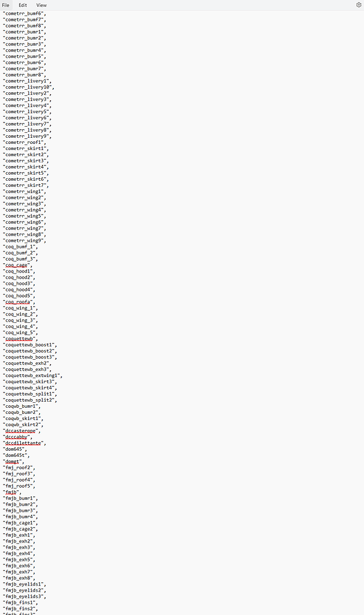Click the underlined word "dccasterope"
This screenshot has height=615, width=364.
pyautogui.click(x=20, y=430)
